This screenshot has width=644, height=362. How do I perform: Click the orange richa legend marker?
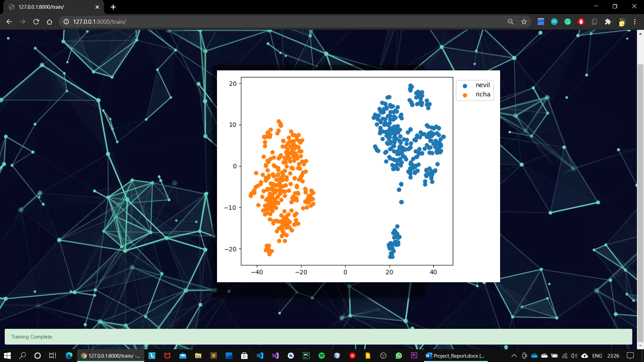tap(465, 95)
